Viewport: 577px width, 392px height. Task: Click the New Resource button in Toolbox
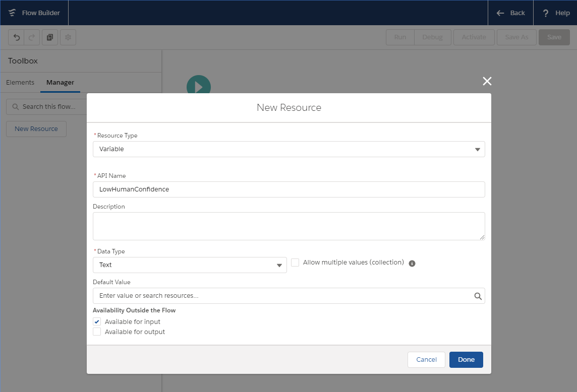click(x=36, y=129)
